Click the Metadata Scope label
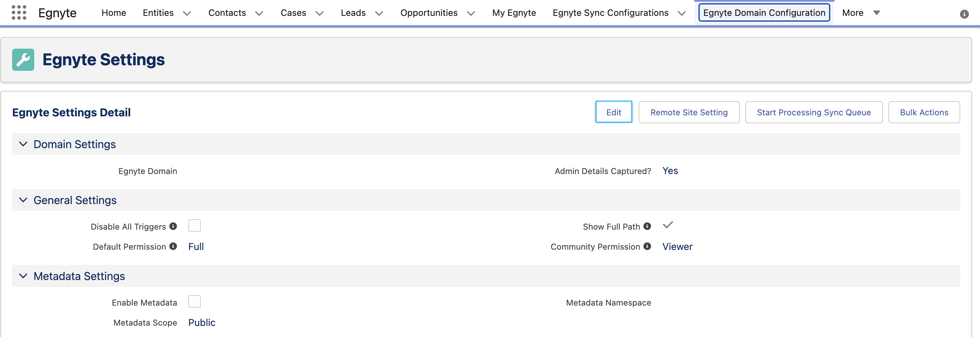This screenshot has width=980, height=337. click(x=145, y=322)
